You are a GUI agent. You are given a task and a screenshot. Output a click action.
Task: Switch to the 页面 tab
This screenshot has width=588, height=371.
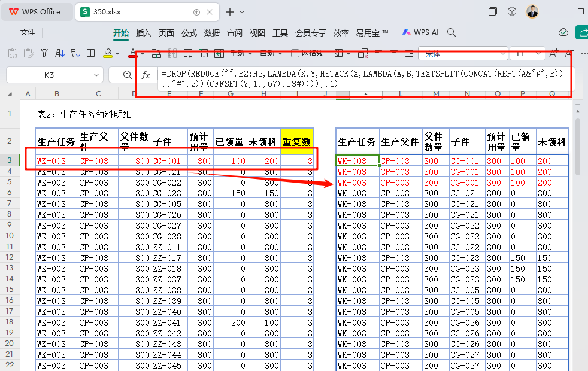pyautogui.click(x=166, y=33)
